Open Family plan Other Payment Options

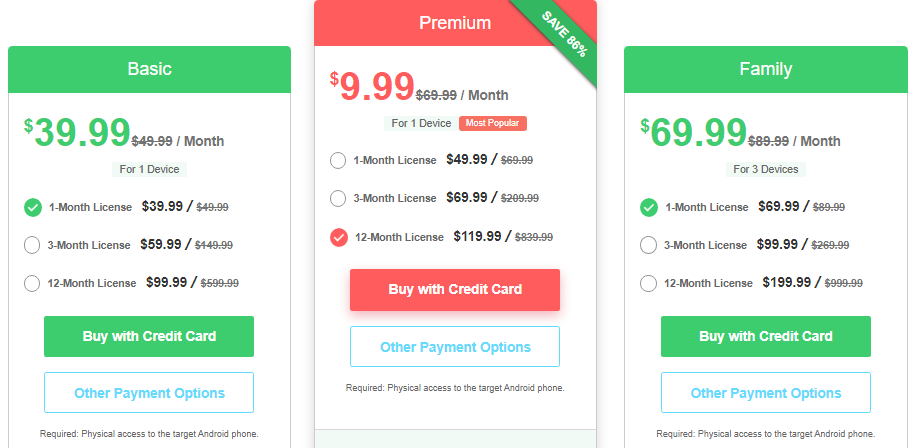click(x=766, y=393)
